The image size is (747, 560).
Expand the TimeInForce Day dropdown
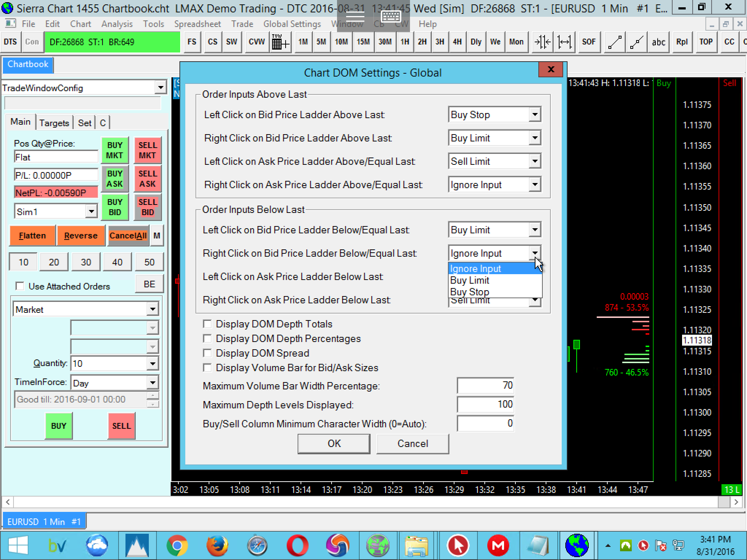coord(152,383)
